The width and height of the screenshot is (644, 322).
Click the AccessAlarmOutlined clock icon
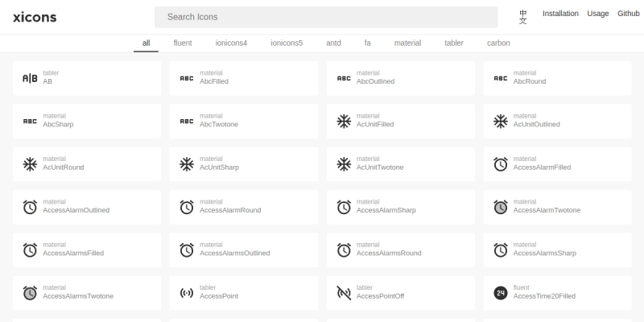[30, 207]
